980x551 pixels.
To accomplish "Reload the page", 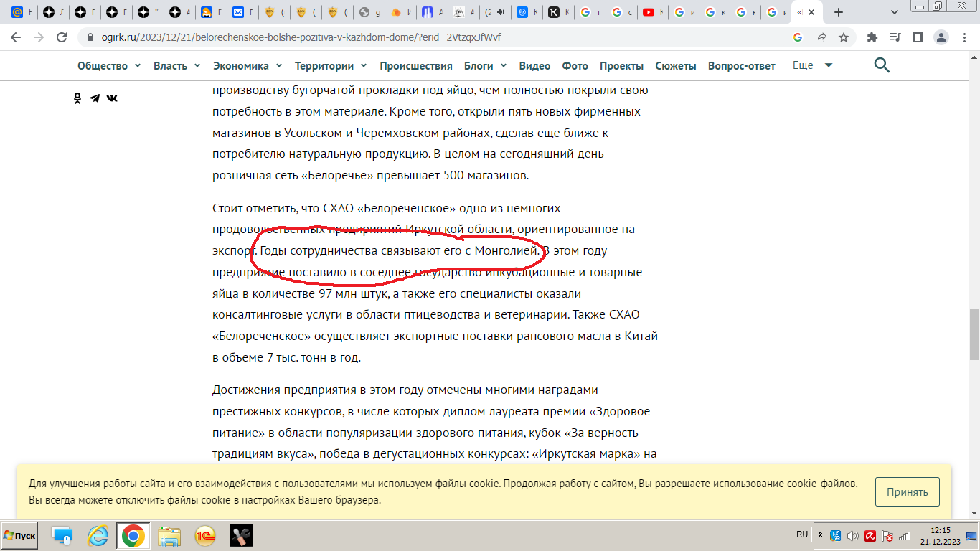I will point(62,37).
